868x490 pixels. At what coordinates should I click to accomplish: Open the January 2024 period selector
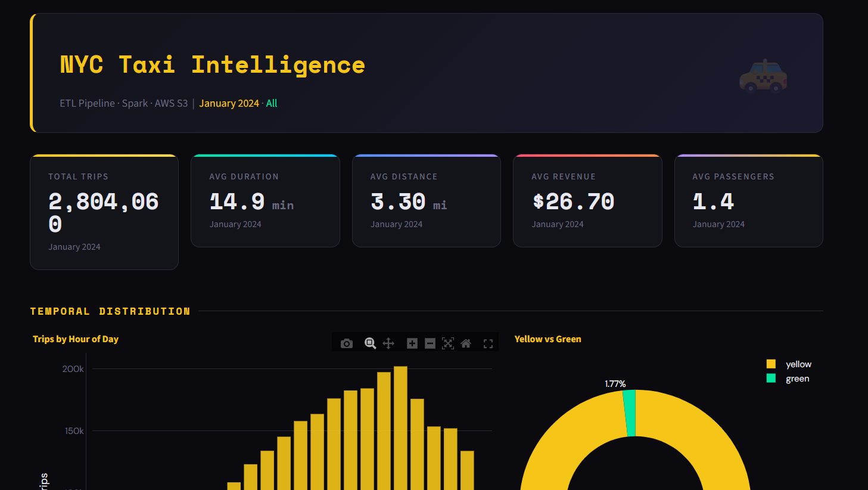click(x=229, y=103)
